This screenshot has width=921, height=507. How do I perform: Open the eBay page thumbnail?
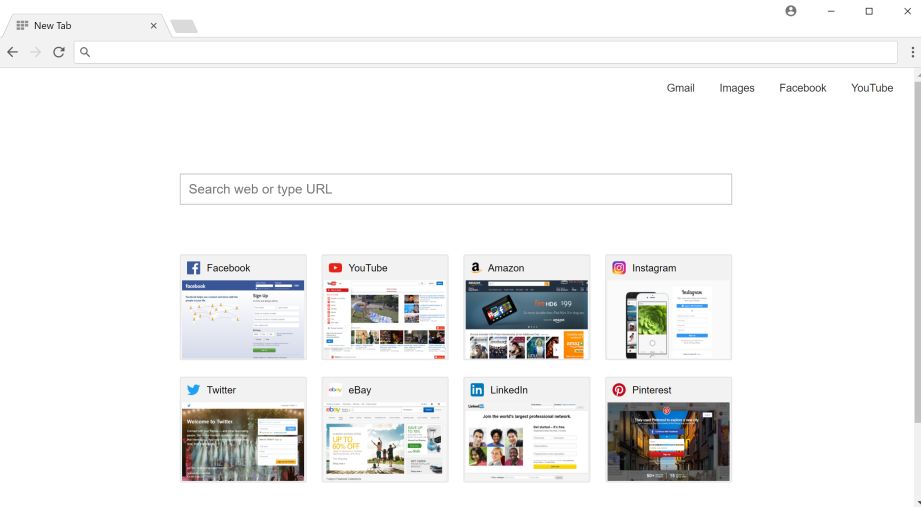(385, 442)
